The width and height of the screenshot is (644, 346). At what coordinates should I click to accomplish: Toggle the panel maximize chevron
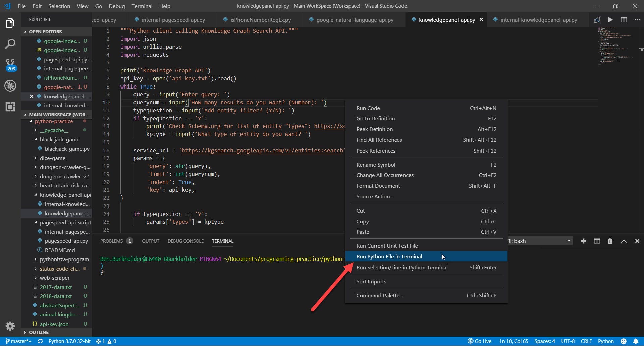click(x=624, y=241)
